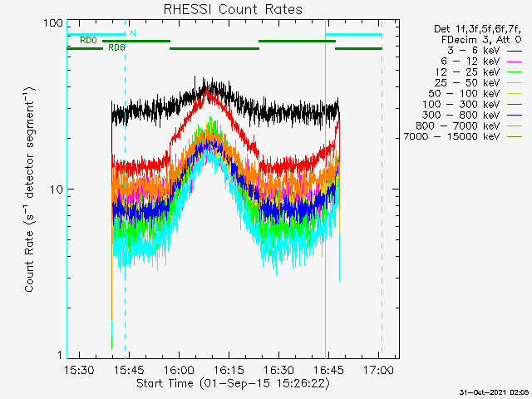Click the 100 - 300 keV legend label
This screenshot has width=532, height=399.
(461, 104)
